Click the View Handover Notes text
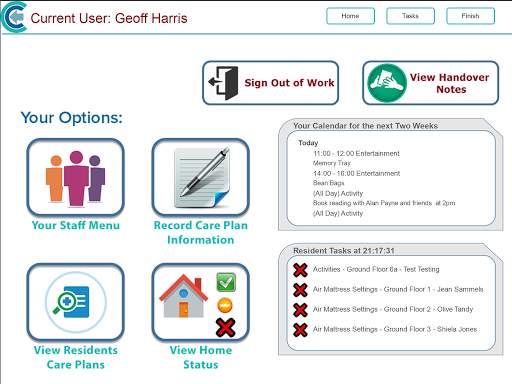This screenshot has width=512, height=384. click(x=449, y=83)
